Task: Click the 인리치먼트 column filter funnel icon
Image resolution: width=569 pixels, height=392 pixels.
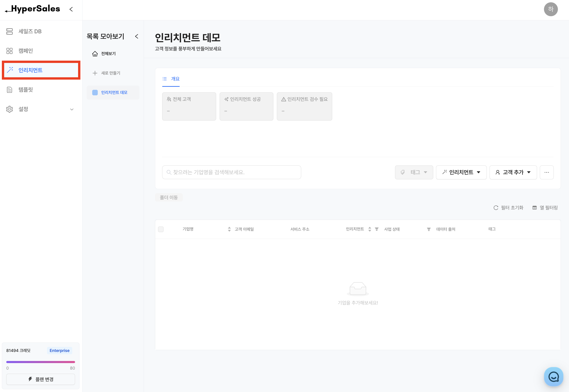Action: point(376,229)
